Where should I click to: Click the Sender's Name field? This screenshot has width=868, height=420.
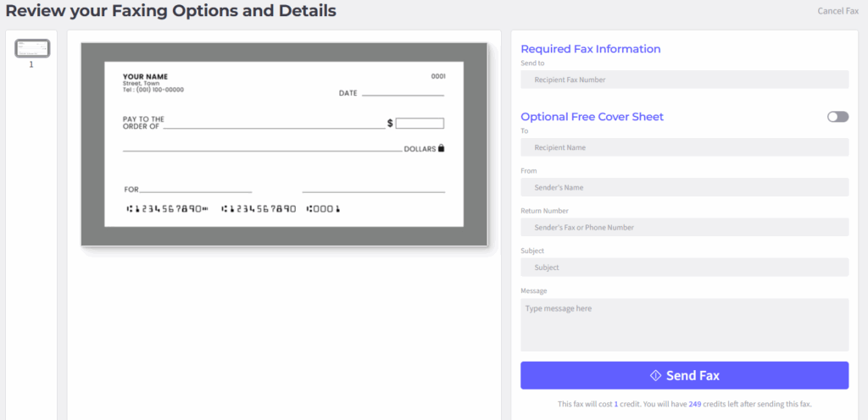tap(684, 187)
